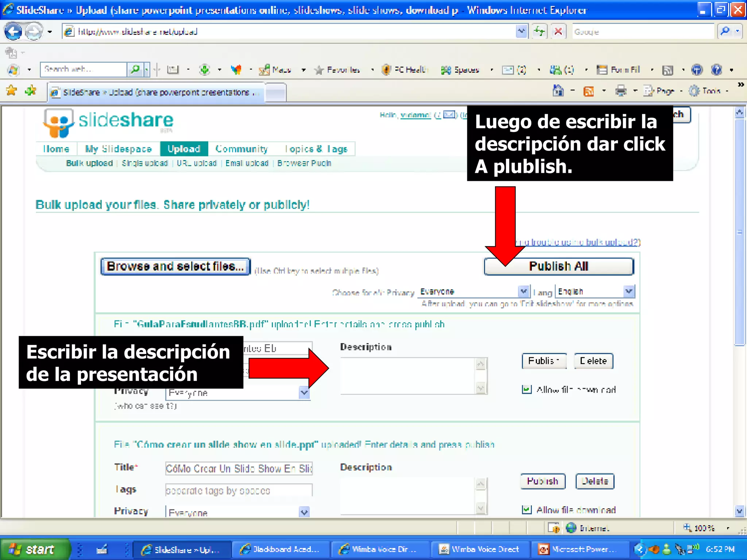
Task: Click the Add to Favorites icon
Action: (x=31, y=90)
